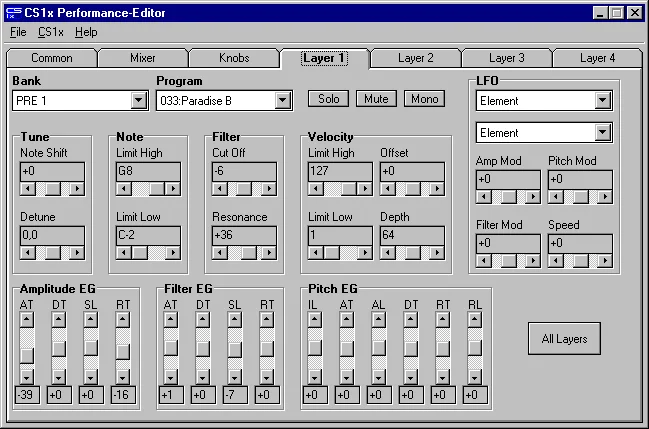Open the File menu
The height and width of the screenshot is (429, 649).
click(18, 32)
